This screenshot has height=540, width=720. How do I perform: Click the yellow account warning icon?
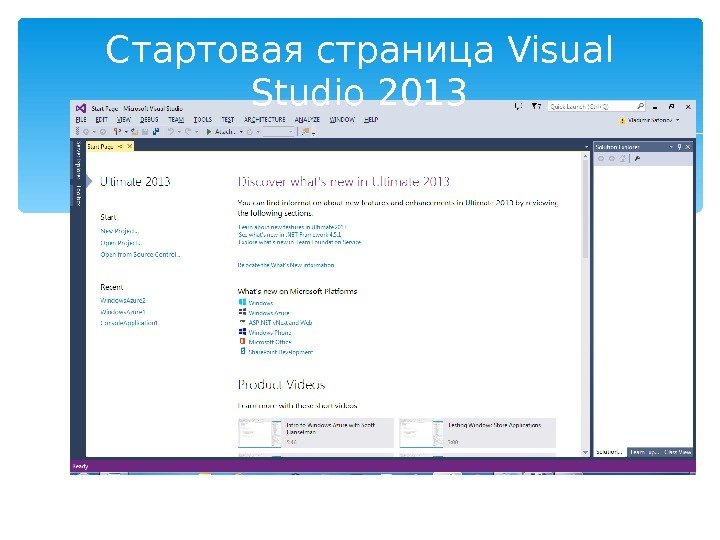pos(622,120)
